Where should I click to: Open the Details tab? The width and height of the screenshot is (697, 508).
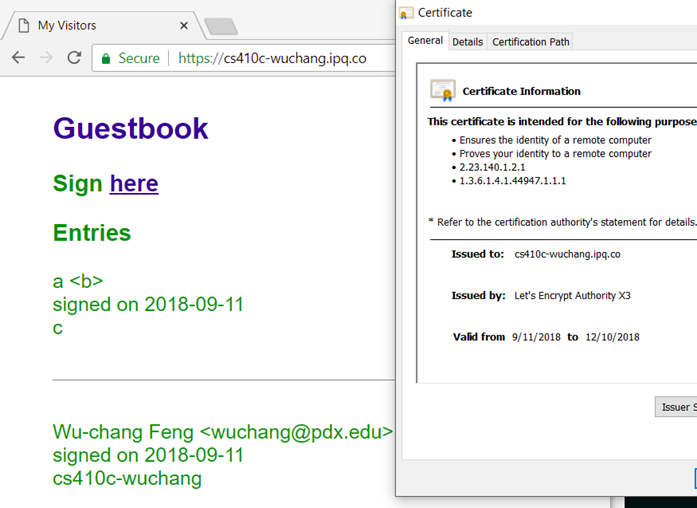click(467, 42)
